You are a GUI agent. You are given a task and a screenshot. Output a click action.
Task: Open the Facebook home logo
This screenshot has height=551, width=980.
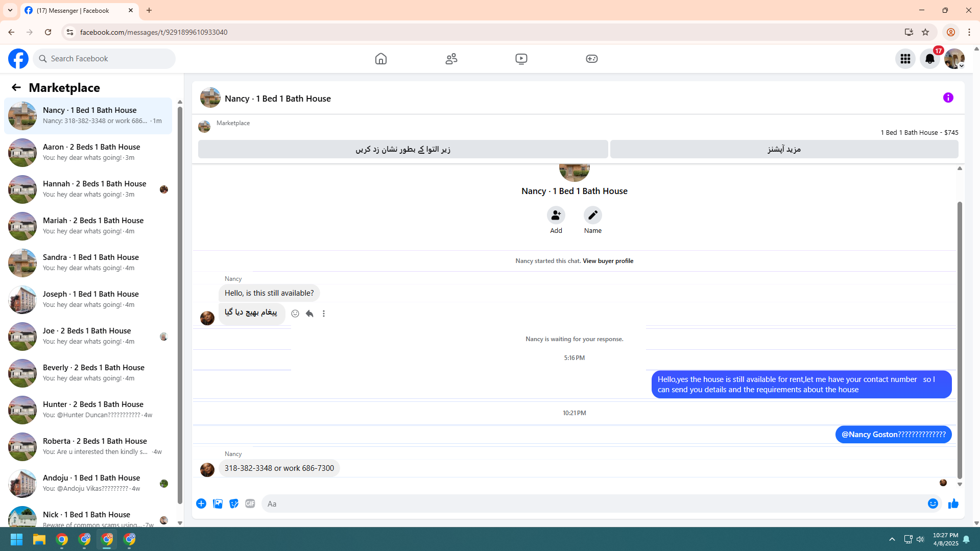pos(18,59)
